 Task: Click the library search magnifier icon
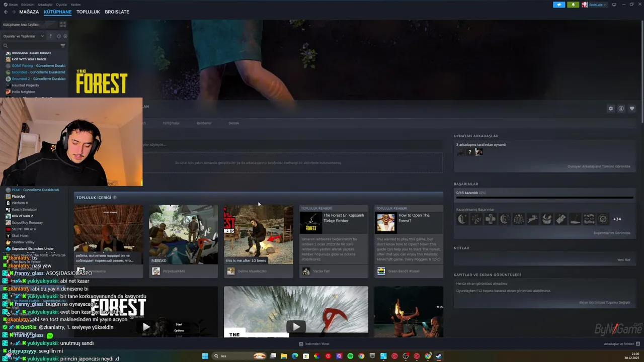[6, 46]
